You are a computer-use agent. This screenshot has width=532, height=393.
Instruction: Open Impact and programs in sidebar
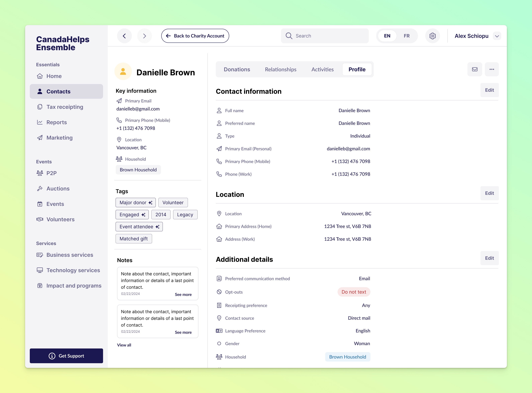(74, 286)
